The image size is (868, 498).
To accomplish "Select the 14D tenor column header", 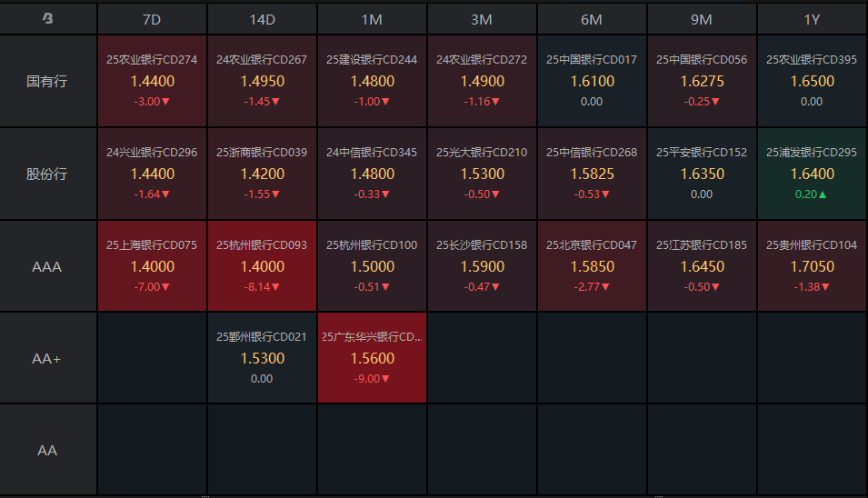I will 262,18.
